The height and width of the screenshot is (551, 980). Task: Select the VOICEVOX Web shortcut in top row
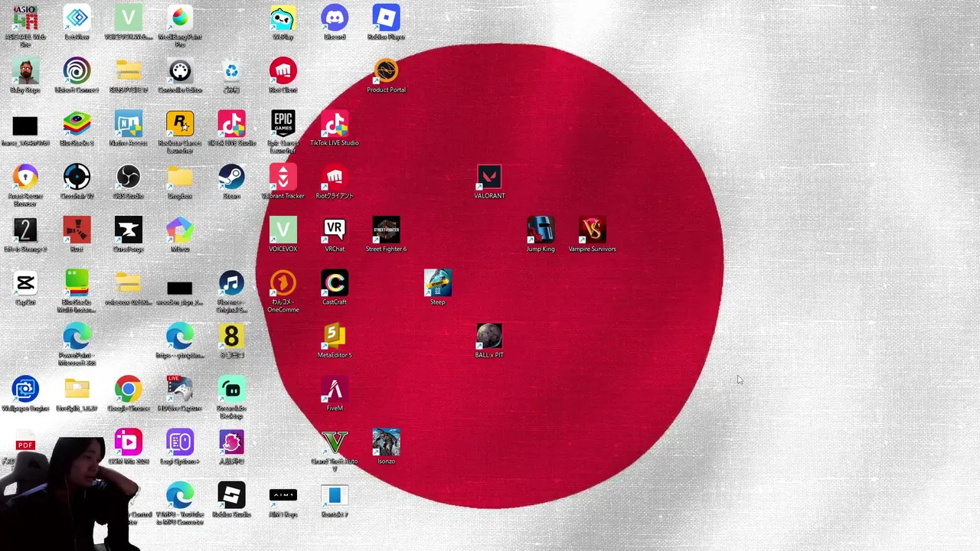pyautogui.click(x=128, y=18)
